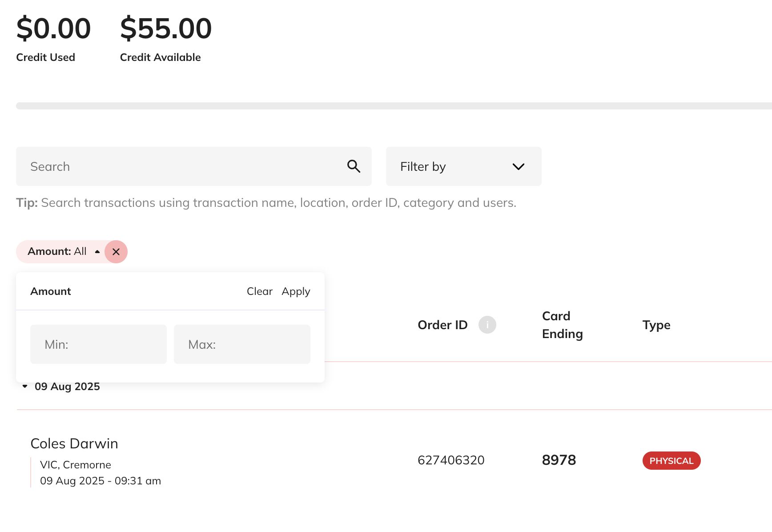Remove the Amount filter chip
The width and height of the screenshot is (772, 532).
point(116,252)
